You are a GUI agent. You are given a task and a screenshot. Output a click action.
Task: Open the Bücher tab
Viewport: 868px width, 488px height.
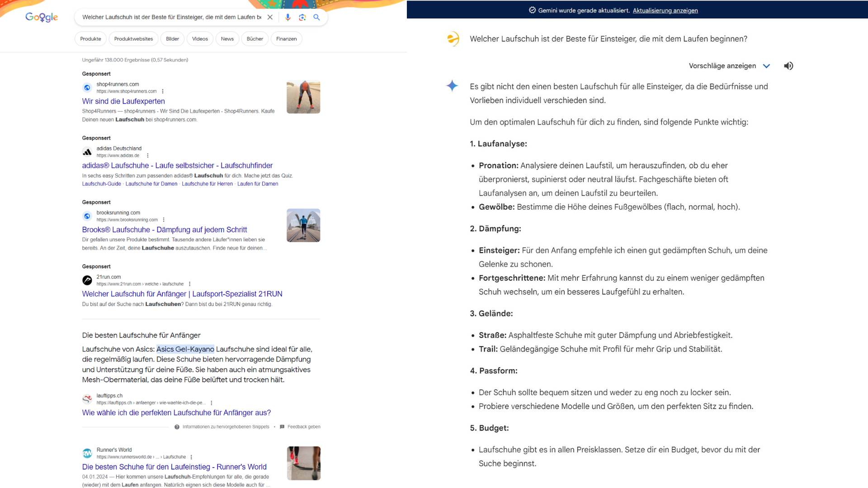[x=255, y=39]
